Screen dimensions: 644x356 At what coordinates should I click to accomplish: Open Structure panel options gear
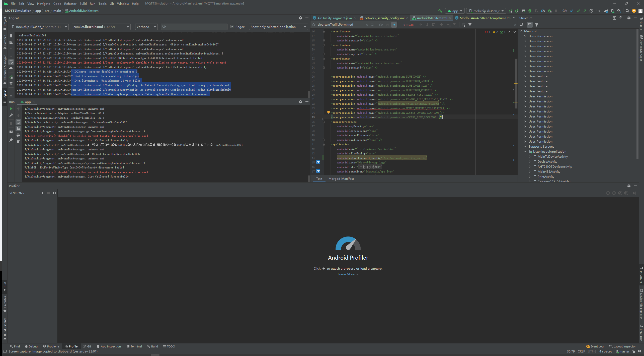[x=629, y=18]
